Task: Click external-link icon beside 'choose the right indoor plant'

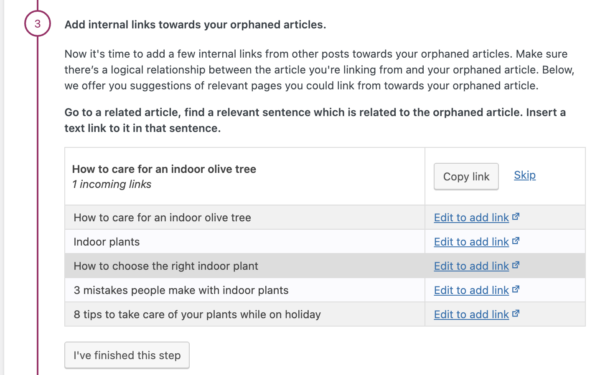Action: click(515, 265)
